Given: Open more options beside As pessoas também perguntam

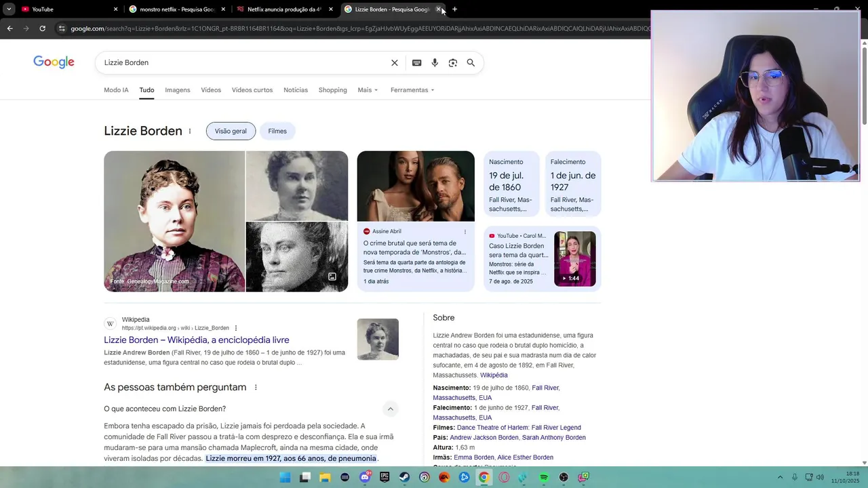Looking at the screenshot, I should tap(256, 387).
